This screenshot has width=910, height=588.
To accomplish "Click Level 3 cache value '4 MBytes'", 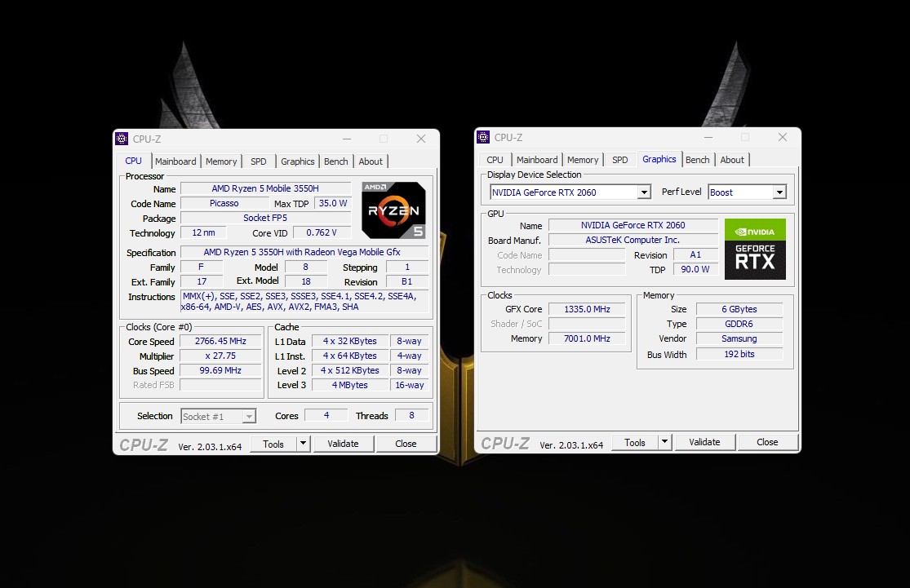I will click(350, 384).
